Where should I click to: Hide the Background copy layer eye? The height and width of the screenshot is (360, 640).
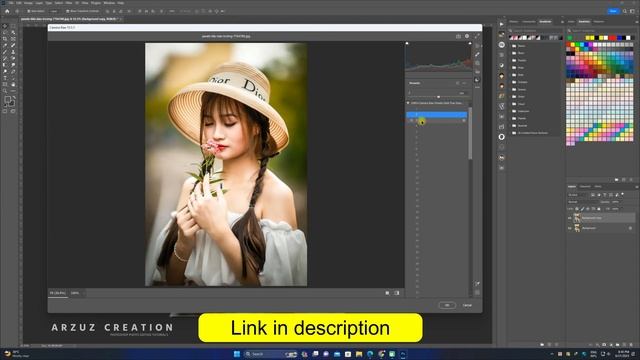570,218
